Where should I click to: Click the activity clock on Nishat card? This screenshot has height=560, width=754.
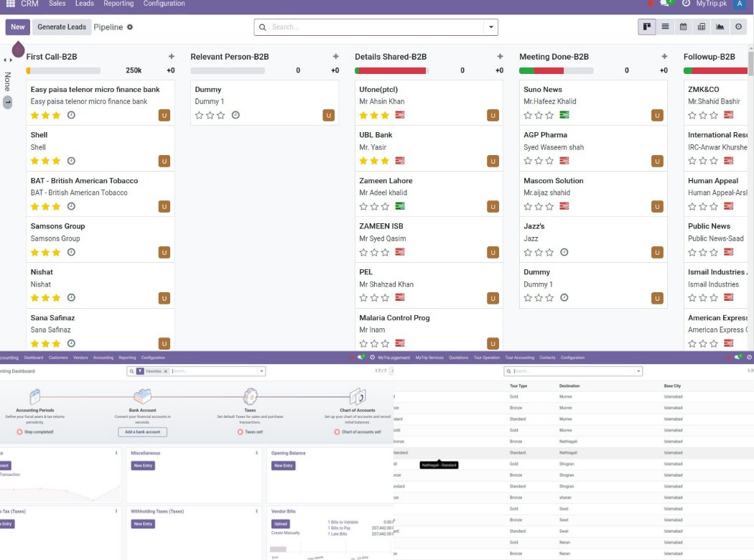click(71, 297)
